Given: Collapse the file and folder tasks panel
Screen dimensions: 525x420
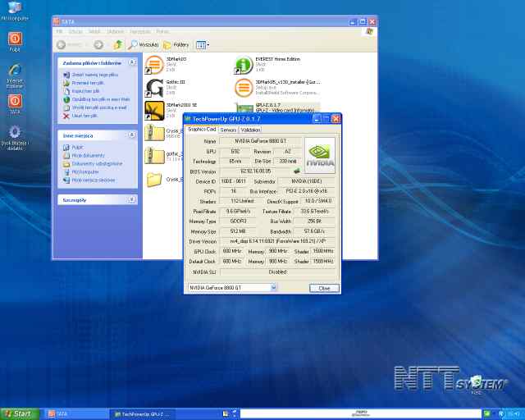Looking at the screenshot, I should tap(132, 62).
